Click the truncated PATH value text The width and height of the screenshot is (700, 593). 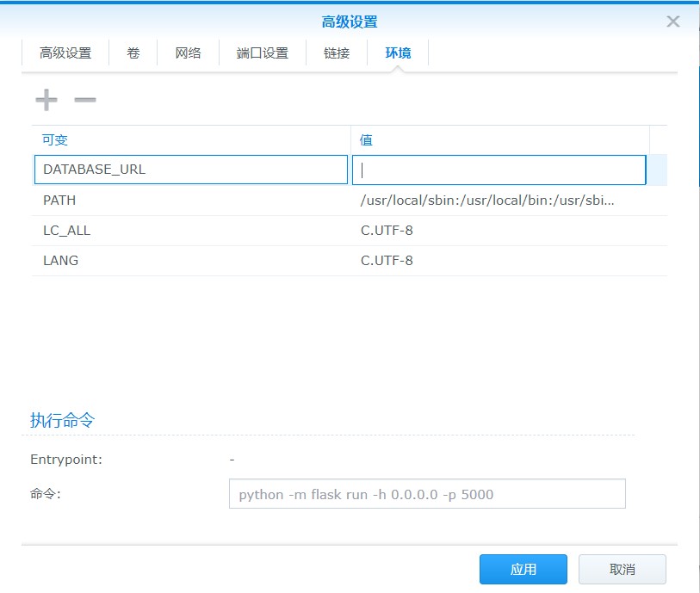tap(484, 200)
